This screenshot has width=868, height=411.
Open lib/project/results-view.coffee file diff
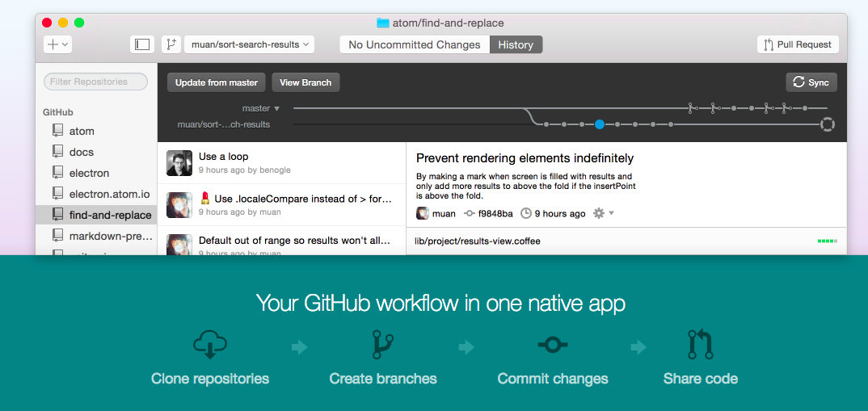[626, 241]
